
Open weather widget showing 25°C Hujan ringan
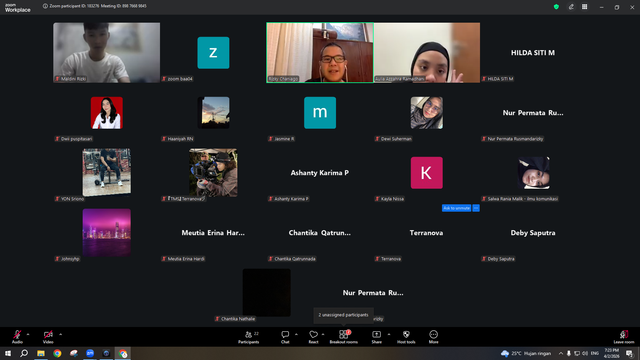527,353
